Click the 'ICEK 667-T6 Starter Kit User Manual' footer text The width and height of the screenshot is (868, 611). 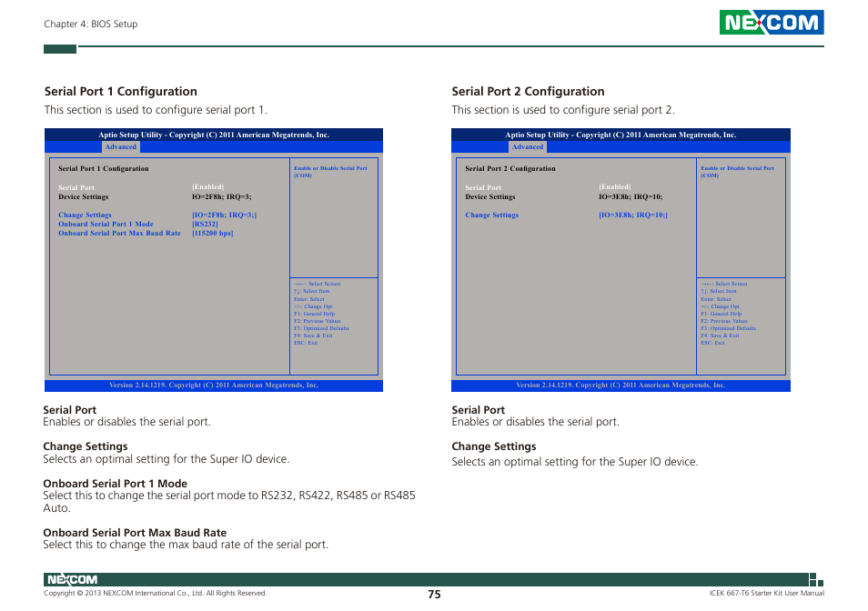click(767, 594)
